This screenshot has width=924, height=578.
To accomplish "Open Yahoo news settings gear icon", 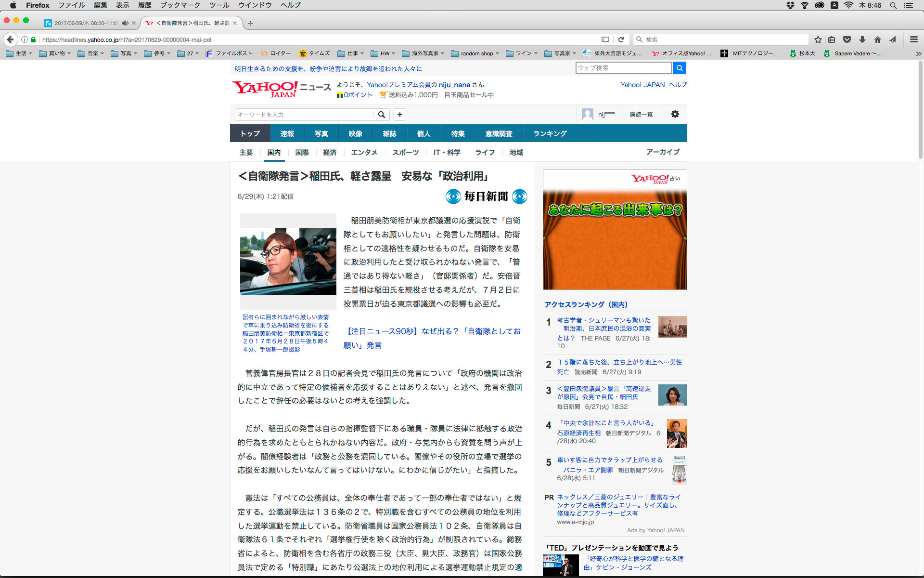I will (x=675, y=114).
